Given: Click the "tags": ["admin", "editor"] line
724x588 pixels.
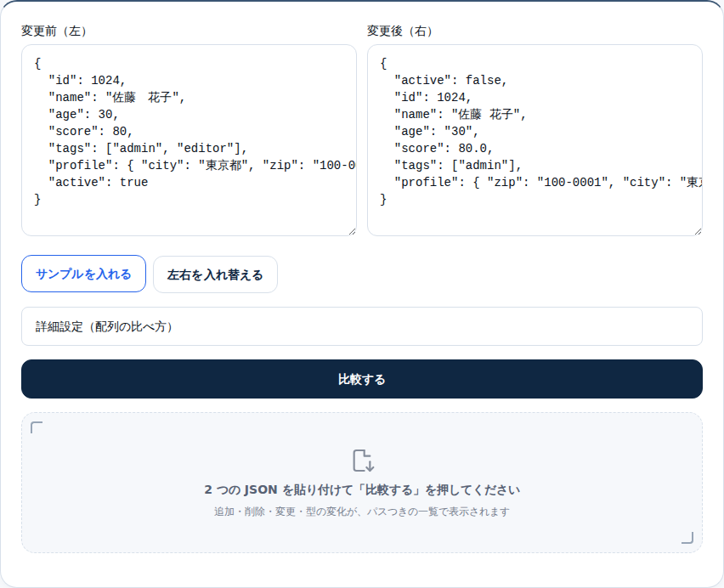Looking at the screenshot, I should tap(148, 148).
